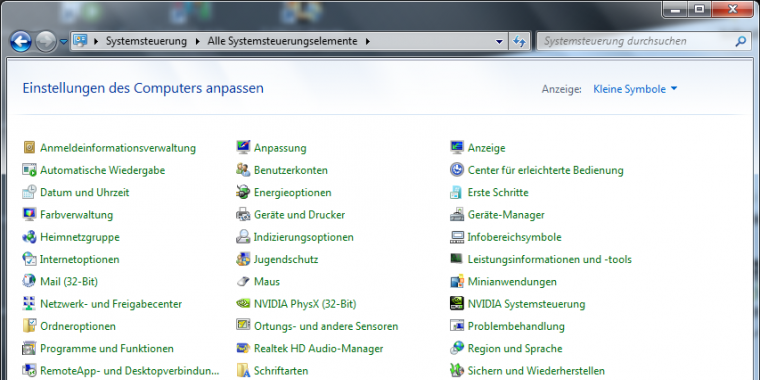
Task: Open RemoteApp- und Desktopverbindungen link
Action: pos(129,371)
